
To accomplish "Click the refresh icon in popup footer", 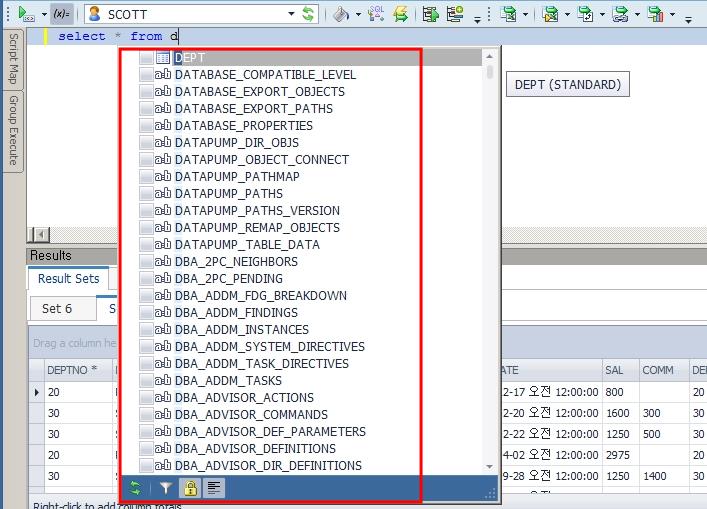I will [136, 488].
